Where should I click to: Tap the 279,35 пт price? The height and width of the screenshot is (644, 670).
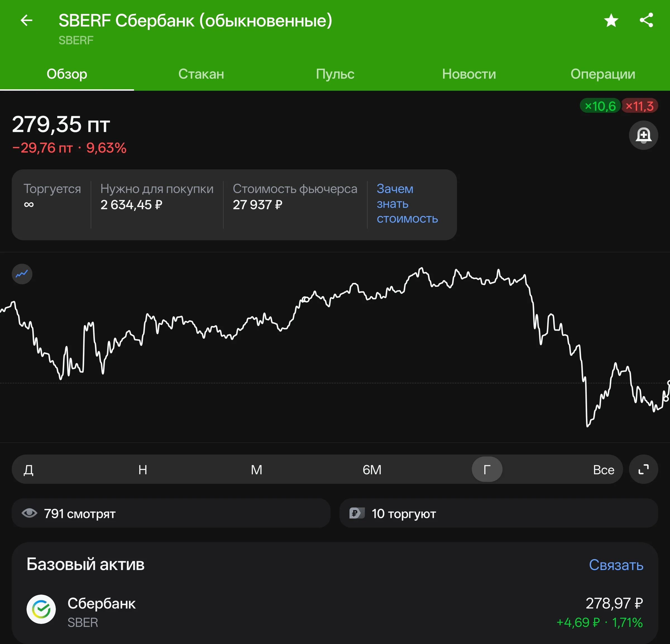click(x=61, y=124)
